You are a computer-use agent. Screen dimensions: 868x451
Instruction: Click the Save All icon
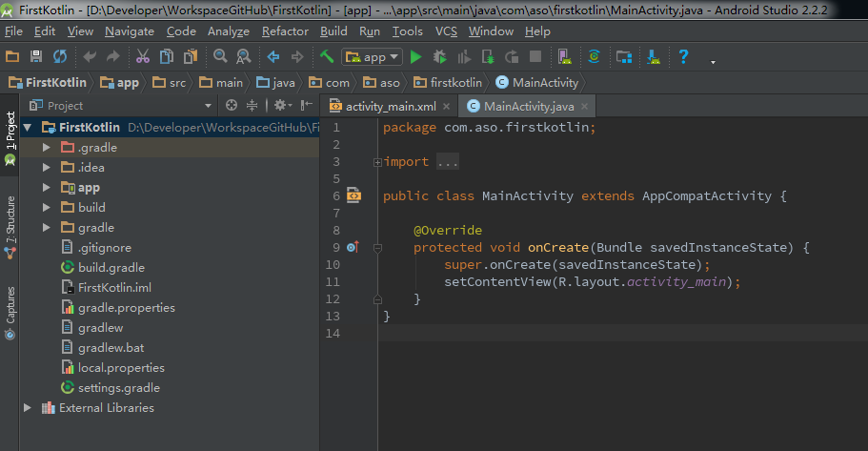[x=36, y=56]
